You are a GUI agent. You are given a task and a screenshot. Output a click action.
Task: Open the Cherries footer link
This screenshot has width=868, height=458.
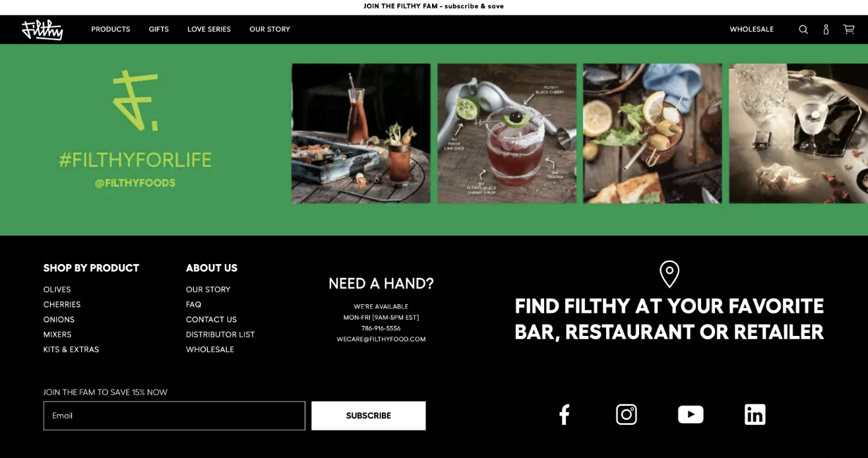tap(62, 304)
